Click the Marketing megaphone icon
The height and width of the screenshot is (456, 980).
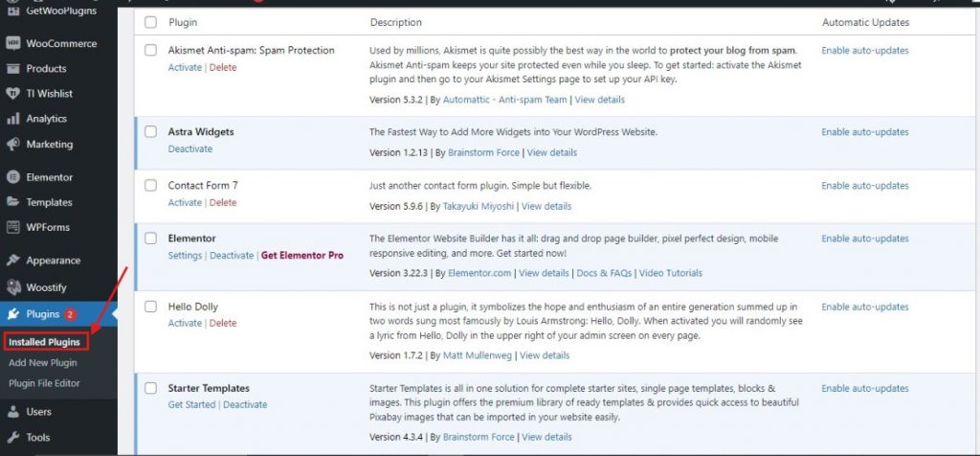coord(13,144)
